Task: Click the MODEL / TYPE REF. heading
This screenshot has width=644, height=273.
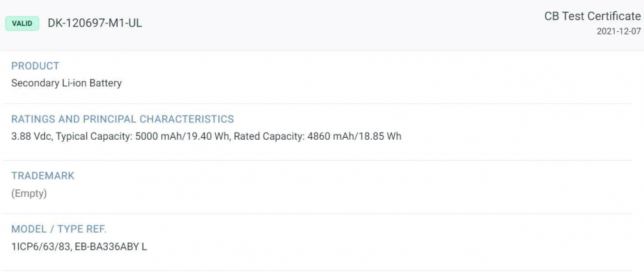Action: tap(59, 229)
